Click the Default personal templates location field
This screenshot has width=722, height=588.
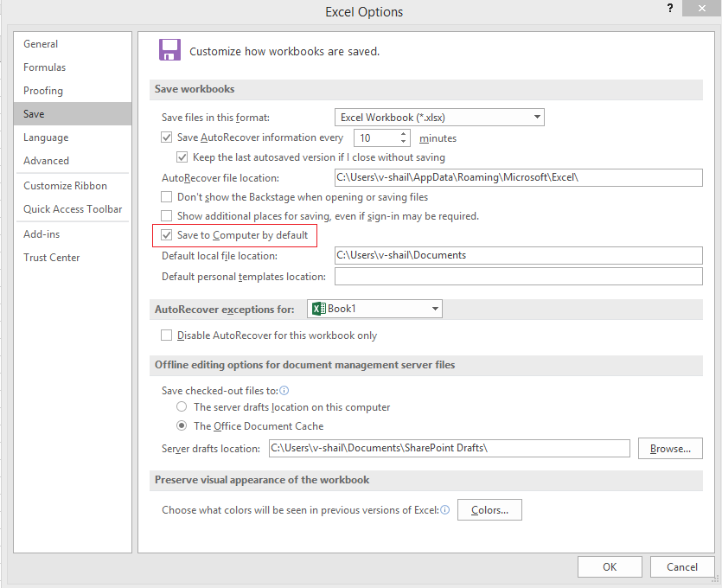pos(519,276)
